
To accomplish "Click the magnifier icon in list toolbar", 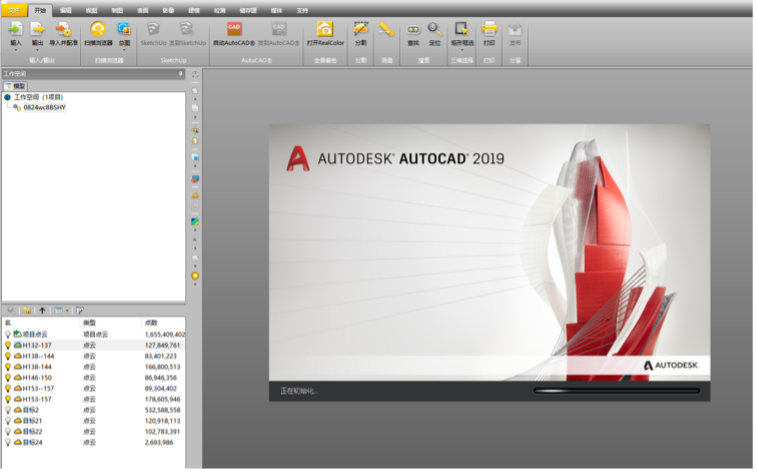I will tap(11, 310).
